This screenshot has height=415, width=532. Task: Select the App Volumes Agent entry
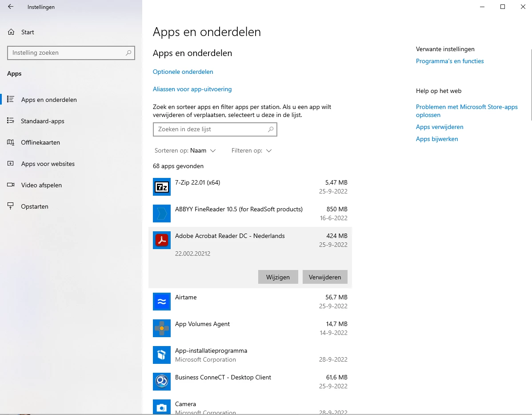[x=250, y=328]
